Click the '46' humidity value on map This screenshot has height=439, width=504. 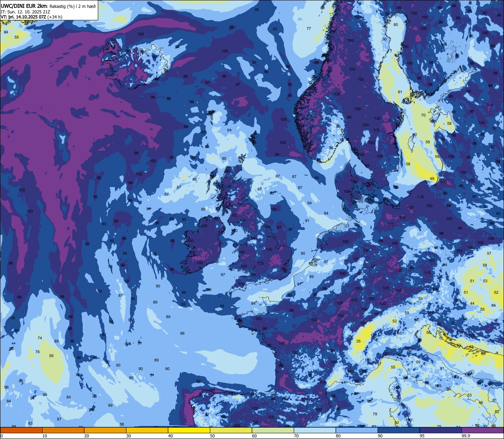tap(481, 403)
